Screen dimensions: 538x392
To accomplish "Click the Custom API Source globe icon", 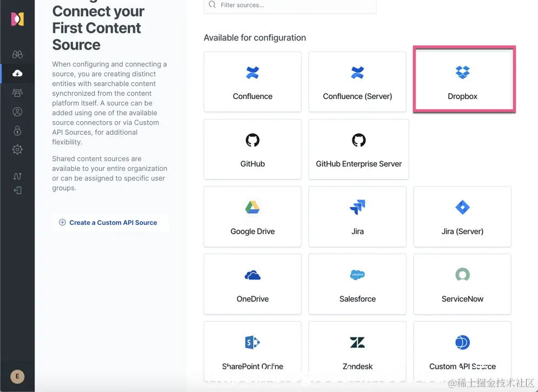I will tap(463, 342).
